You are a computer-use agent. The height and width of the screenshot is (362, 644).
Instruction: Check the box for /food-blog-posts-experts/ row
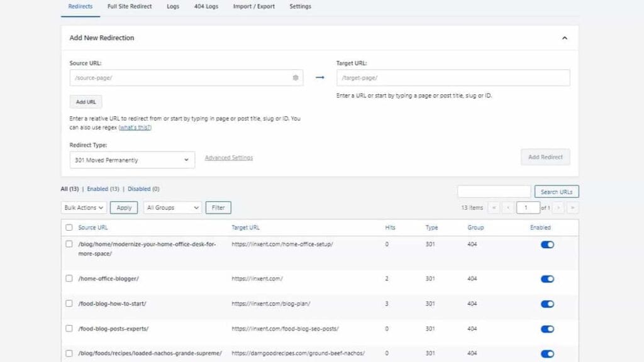(69, 328)
